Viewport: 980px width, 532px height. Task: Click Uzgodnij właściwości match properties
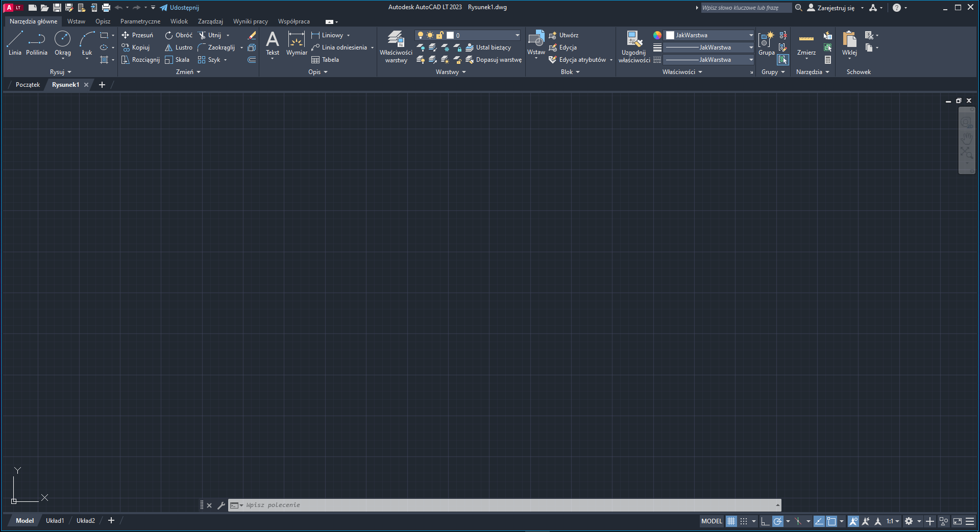point(634,46)
